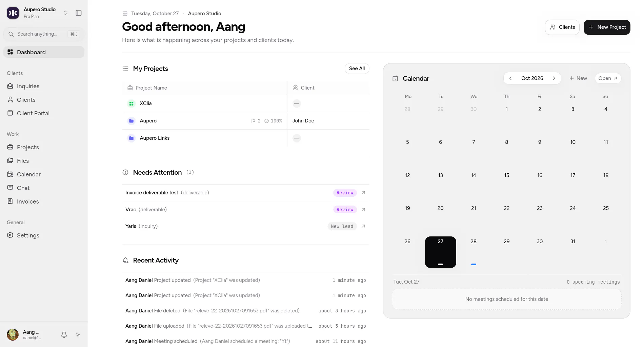Click the New lead badge on Yaris
The height and width of the screenshot is (347, 644).
click(x=342, y=226)
